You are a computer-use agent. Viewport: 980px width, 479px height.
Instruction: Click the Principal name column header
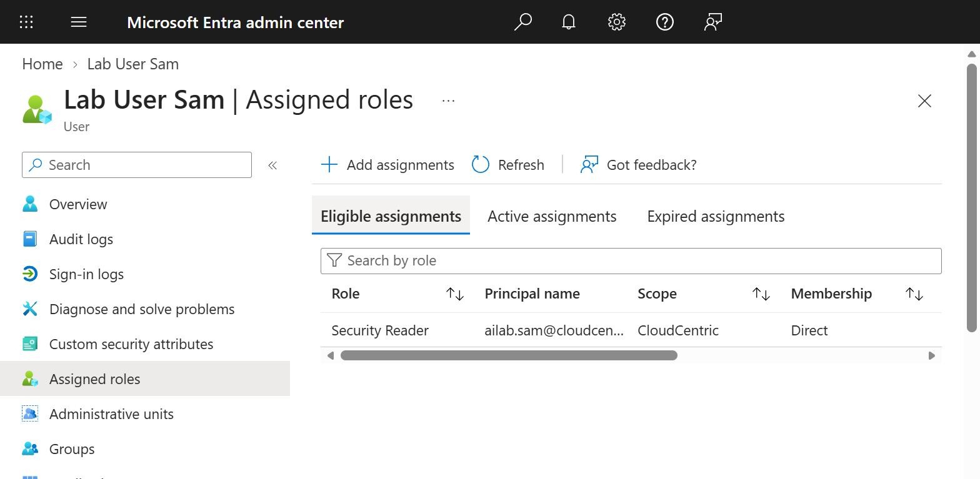532,294
